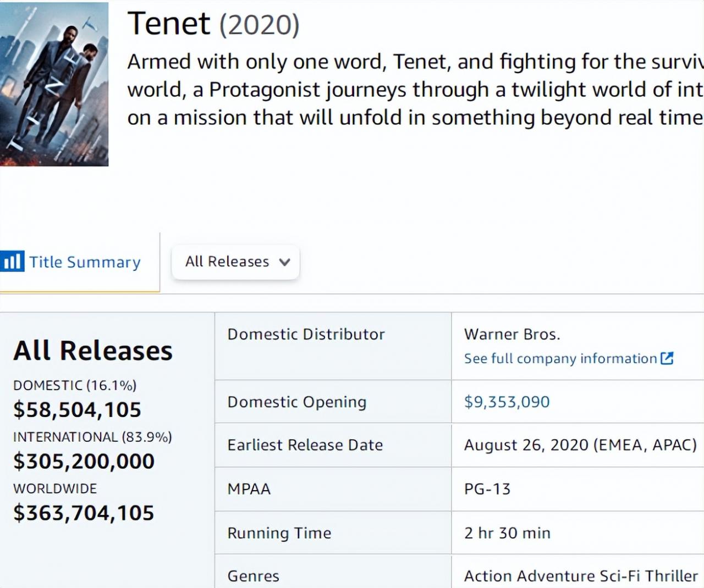
Task: Click the PG-13 MPAA rating value
Action: [487, 489]
